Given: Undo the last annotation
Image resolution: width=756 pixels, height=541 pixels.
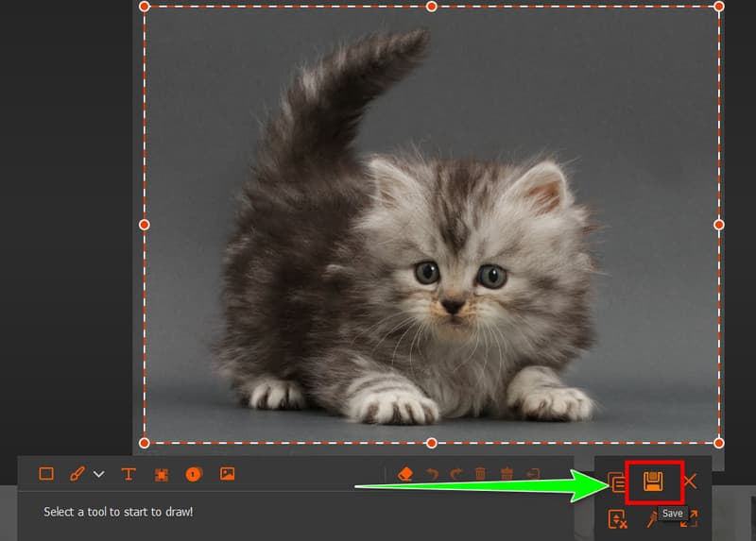Looking at the screenshot, I should pos(434,474).
